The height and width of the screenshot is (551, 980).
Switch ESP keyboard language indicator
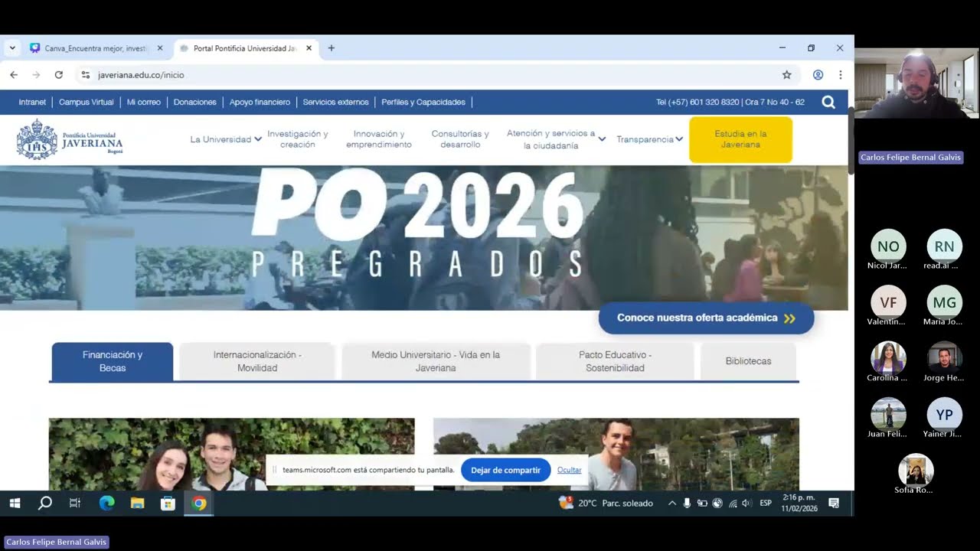tap(766, 504)
